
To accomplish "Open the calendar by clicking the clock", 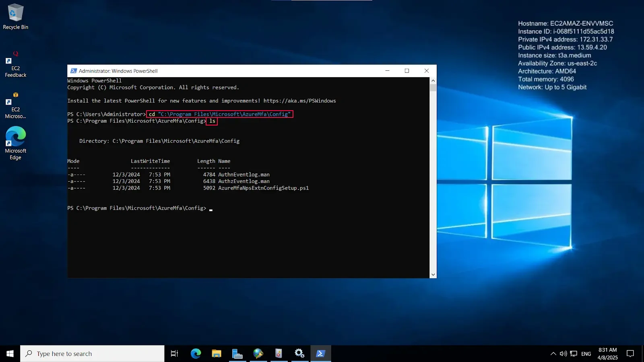I will pos(608,353).
